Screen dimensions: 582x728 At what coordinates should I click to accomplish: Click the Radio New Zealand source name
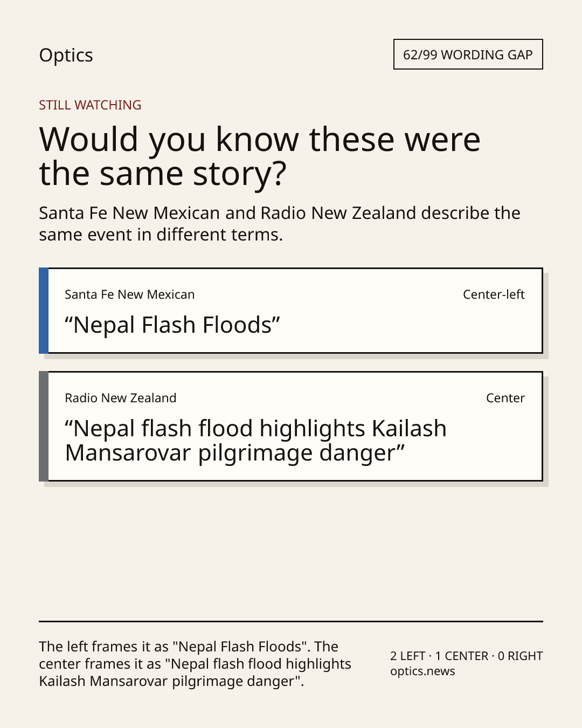tap(121, 398)
